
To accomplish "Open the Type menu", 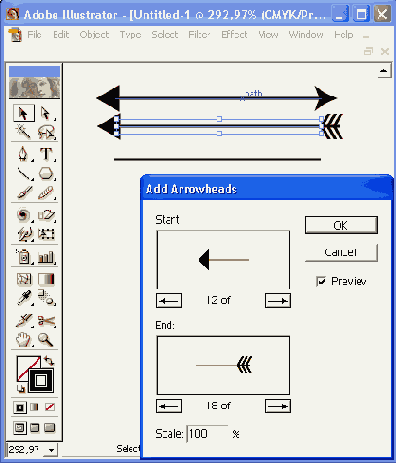I will 130,35.
